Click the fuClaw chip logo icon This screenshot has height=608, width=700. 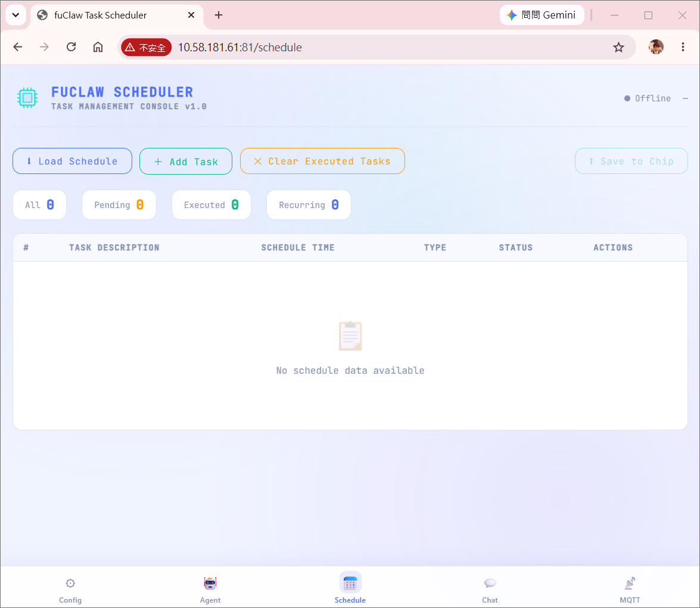(x=27, y=97)
